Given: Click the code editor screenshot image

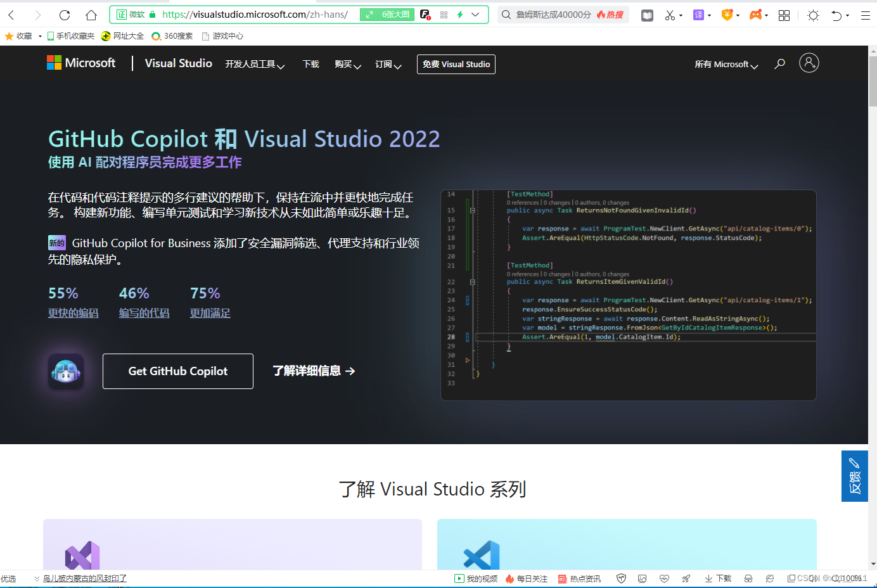Looking at the screenshot, I should pyautogui.click(x=629, y=295).
